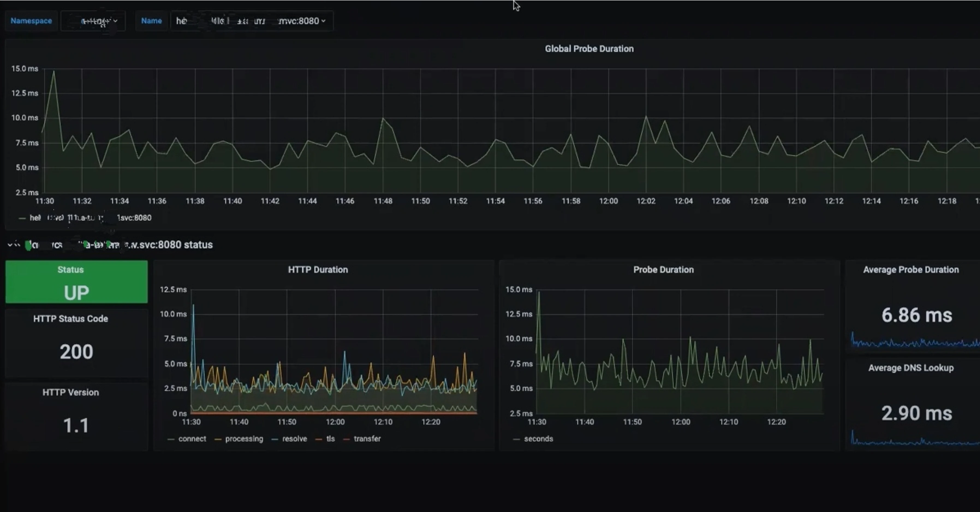Click the seconds series color swatch
The height and width of the screenshot is (512, 980).
(x=516, y=439)
